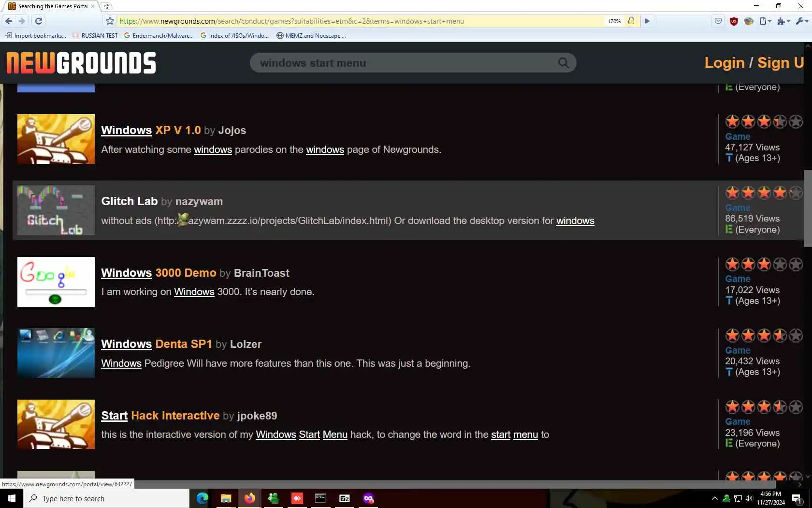Image resolution: width=812 pixels, height=508 pixels.
Task: Open author BrainToast profile
Action: 261,273
